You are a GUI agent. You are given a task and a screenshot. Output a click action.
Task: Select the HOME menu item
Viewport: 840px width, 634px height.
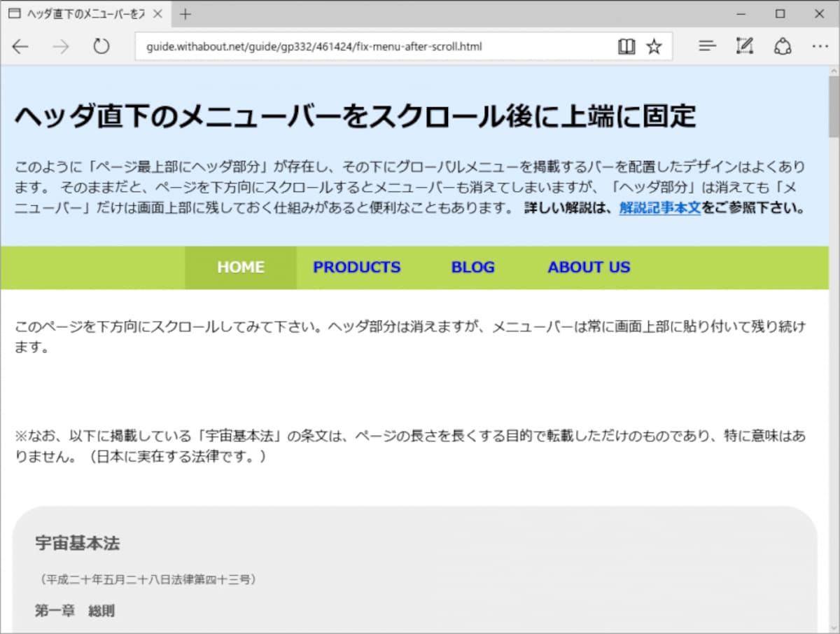click(241, 268)
